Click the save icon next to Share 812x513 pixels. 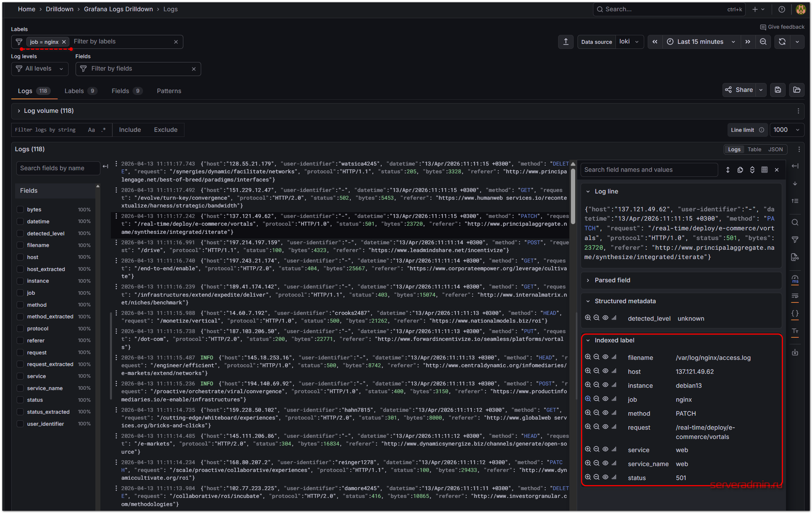(778, 90)
